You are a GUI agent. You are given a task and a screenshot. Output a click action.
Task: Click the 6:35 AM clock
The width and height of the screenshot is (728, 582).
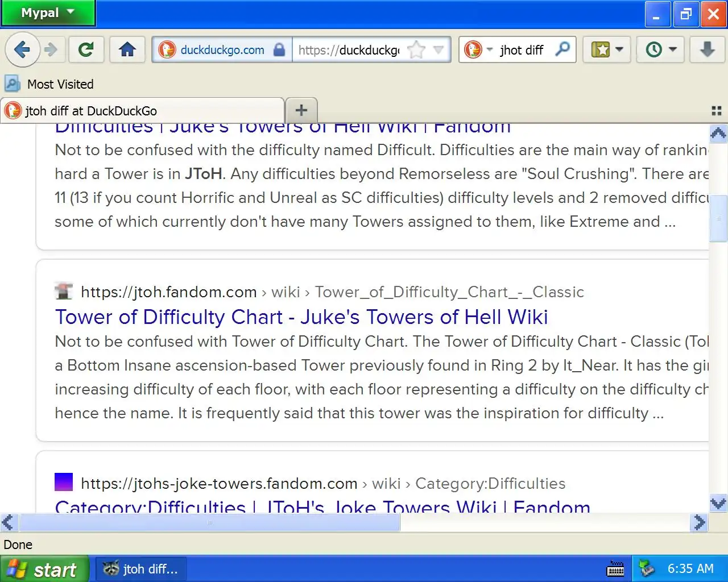coord(690,569)
